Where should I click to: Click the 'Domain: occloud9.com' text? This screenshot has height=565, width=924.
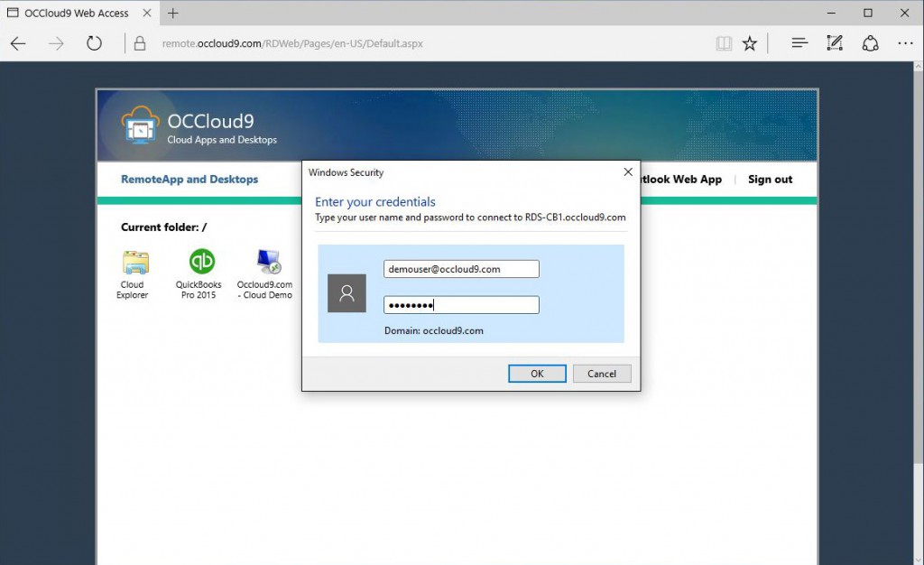pyautogui.click(x=434, y=330)
